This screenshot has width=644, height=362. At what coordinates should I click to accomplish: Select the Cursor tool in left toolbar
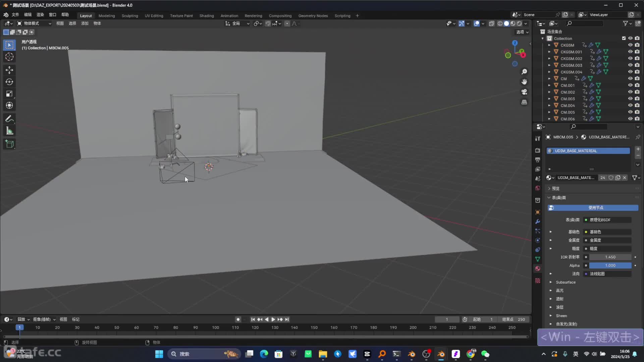(x=9, y=57)
